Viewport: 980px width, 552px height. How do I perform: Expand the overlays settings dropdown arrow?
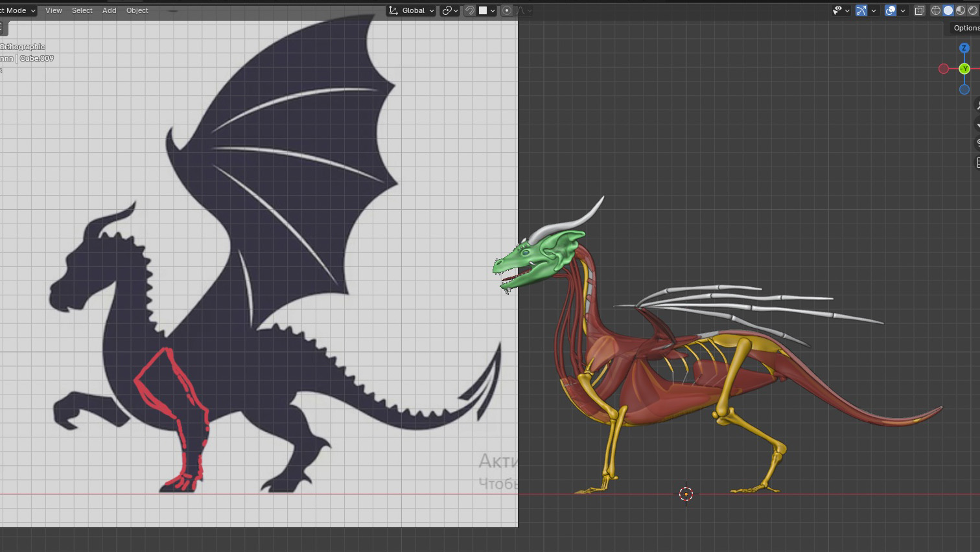pyautogui.click(x=903, y=10)
